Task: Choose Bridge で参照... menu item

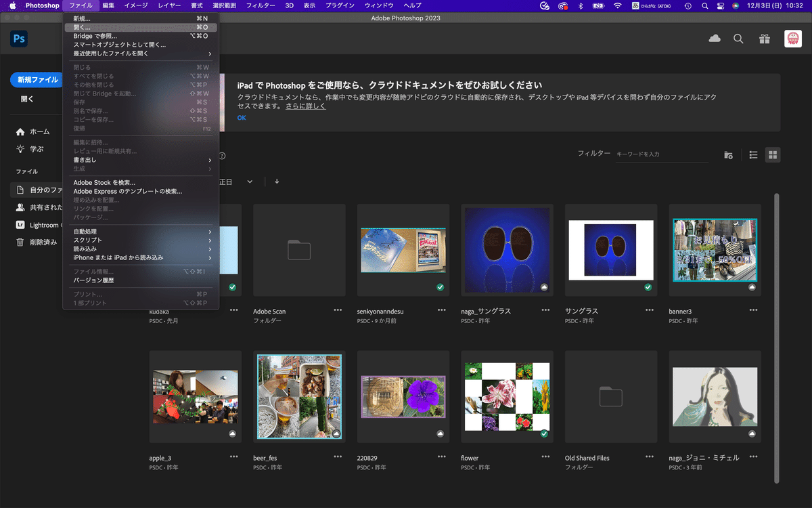Action: tap(141, 36)
